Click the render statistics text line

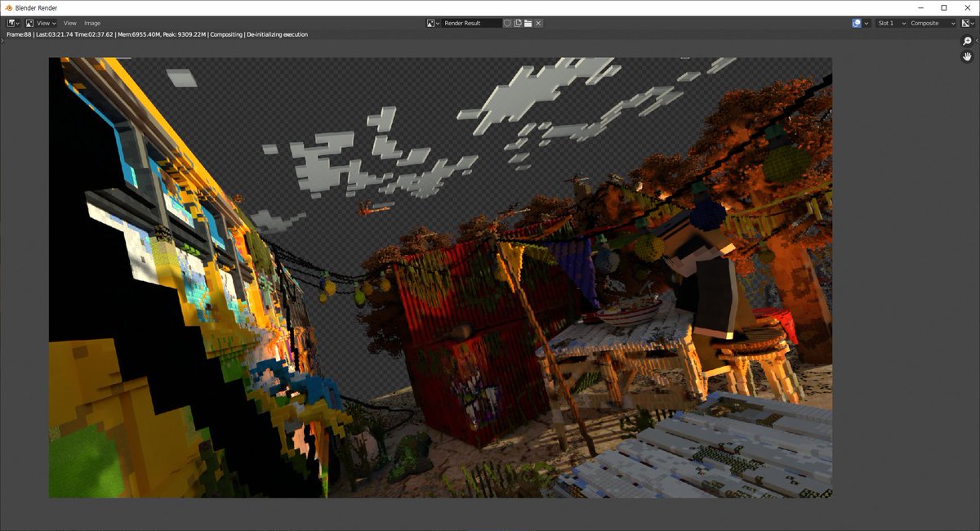coord(157,34)
